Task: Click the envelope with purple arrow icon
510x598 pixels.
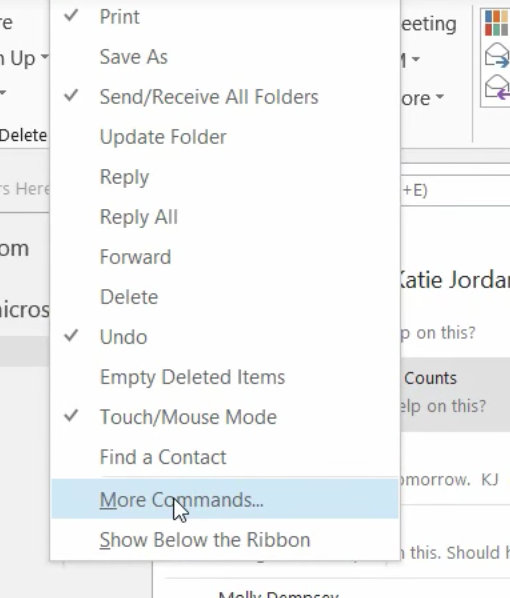Action: tap(497, 88)
